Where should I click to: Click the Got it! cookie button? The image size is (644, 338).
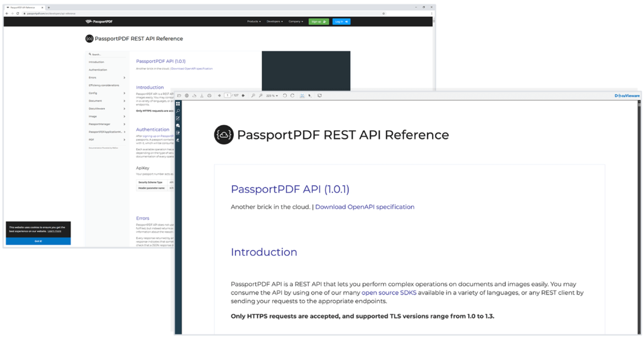tap(38, 241)
